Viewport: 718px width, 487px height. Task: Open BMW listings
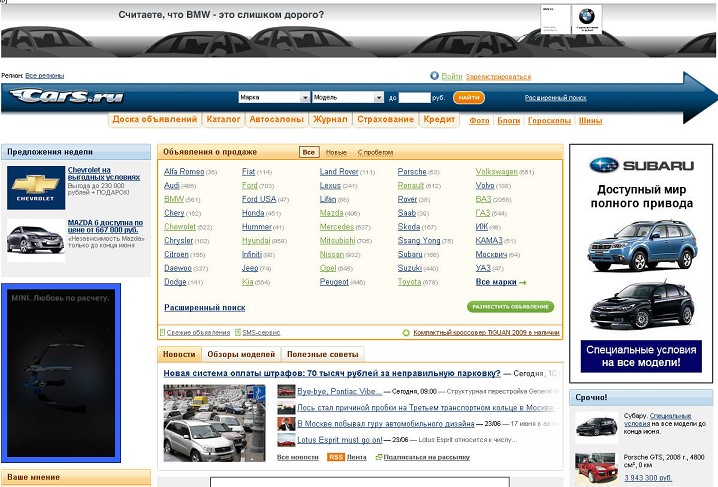pos(174,199)
